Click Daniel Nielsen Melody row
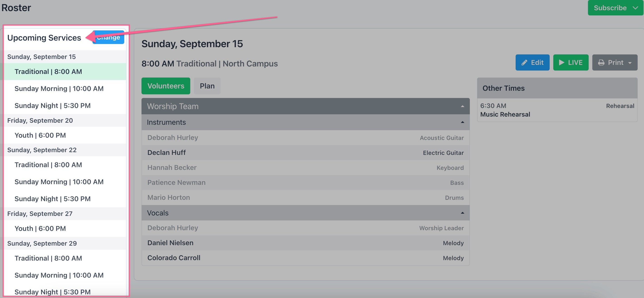 click(x=305, y=243)
